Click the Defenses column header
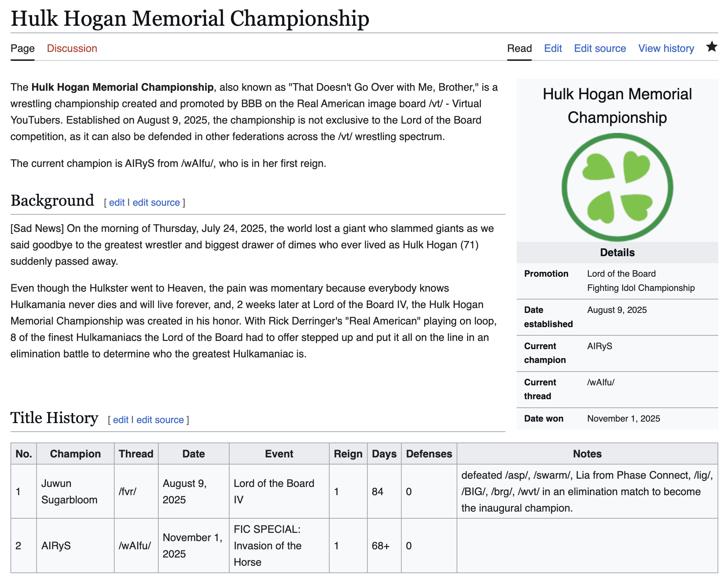 (x=429, y=454)
